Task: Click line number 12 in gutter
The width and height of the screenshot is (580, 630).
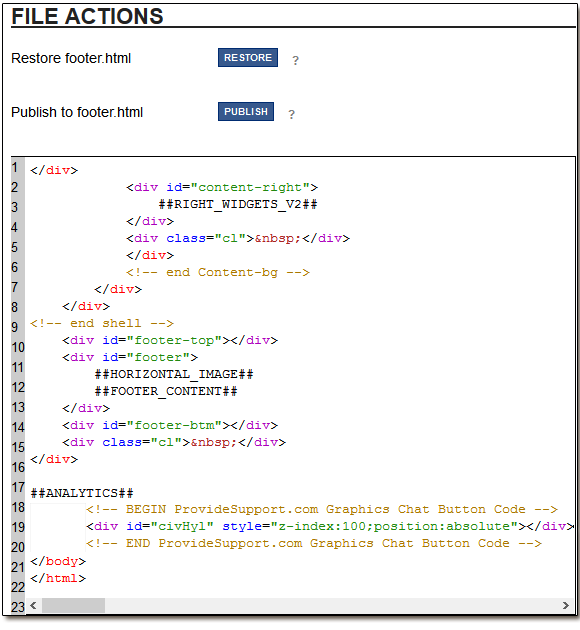Action: tap(18, 387)
